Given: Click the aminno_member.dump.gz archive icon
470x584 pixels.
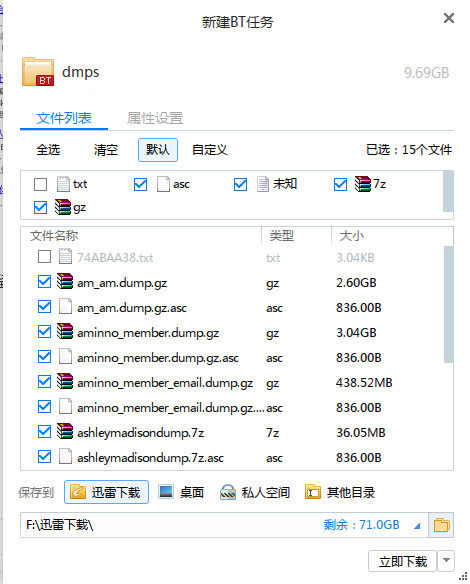Looking at the screenshot, I should coord(65,331).
